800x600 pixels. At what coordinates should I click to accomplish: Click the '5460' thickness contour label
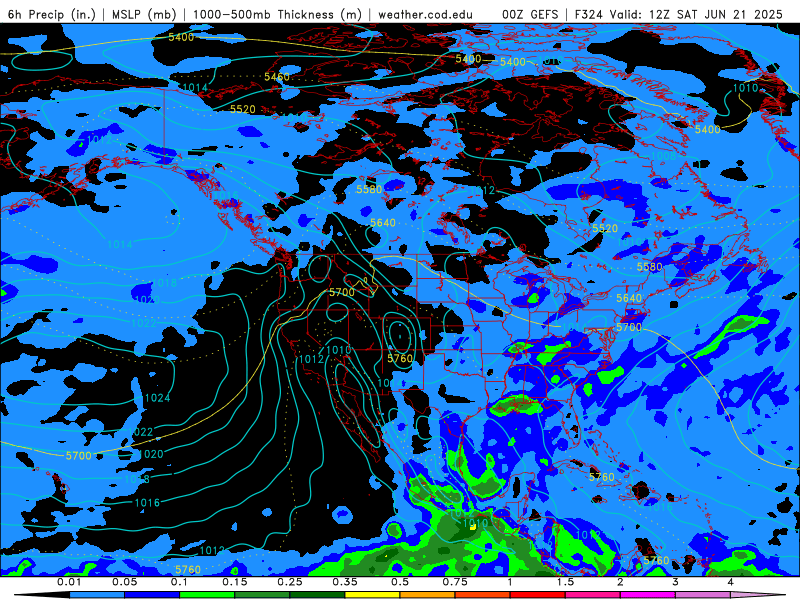(277, 77)
